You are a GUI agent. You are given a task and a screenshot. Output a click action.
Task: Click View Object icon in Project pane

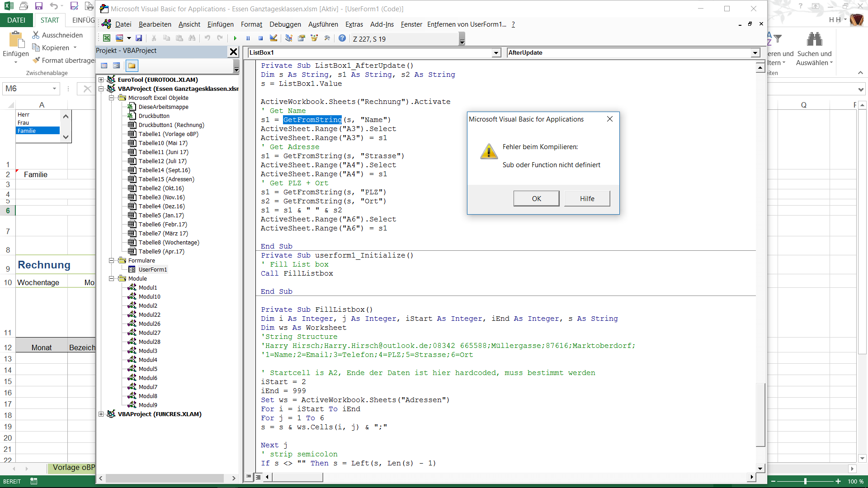point(117,66)
